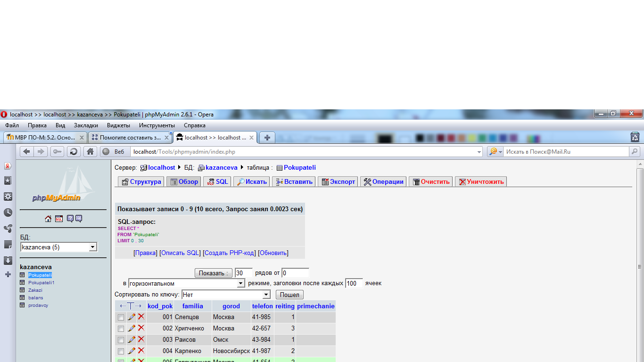Click the Opera address bar field
Screen dimensions: 644x362
[x=302, y=152]
